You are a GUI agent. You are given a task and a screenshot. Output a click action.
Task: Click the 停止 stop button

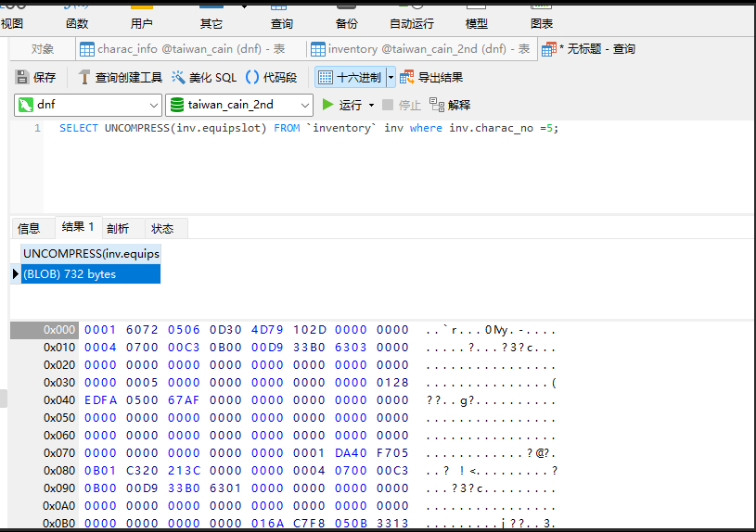pyautogui.click(x=402, y=105)
